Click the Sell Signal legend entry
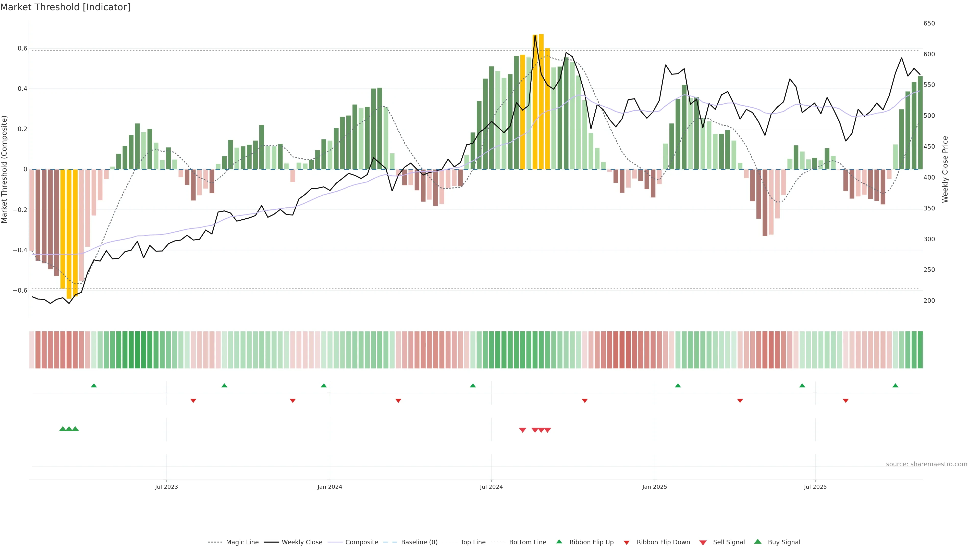Image resolution: width=980 pixels, height=551 pixels. click(x=729, y=542)
